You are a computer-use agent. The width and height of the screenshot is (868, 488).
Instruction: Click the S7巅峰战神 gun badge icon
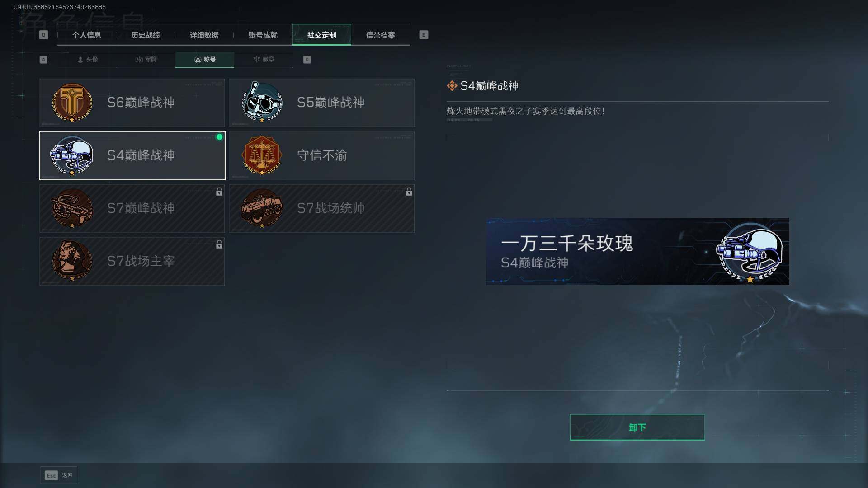click(x=72, y=208)
